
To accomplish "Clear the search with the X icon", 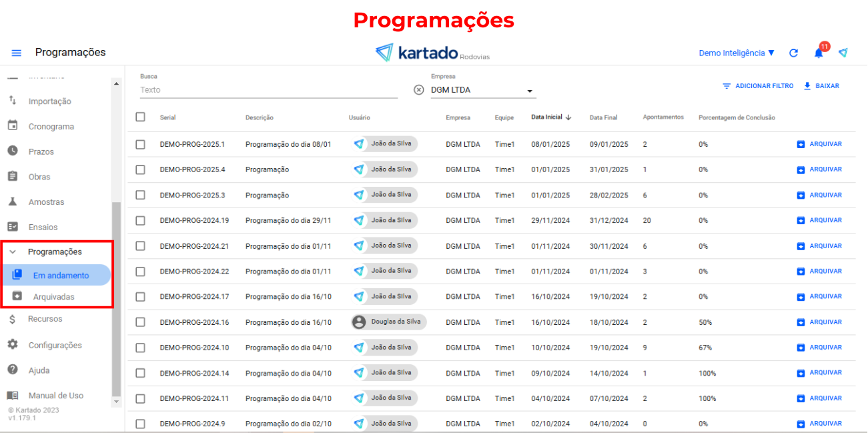I will tap(419, 90).
